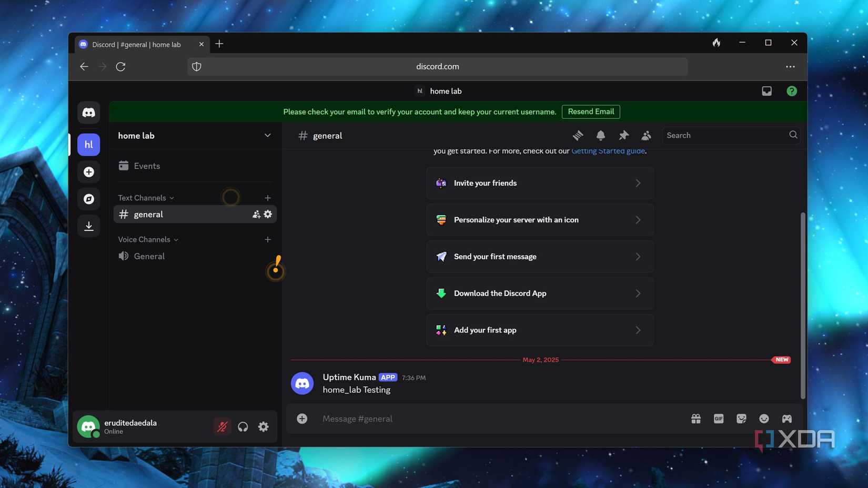Image resolution: width=868 pixels, height=488 pixels.
Task: Open the Inbox icon in title bar
Action: [x=767, y=91]
